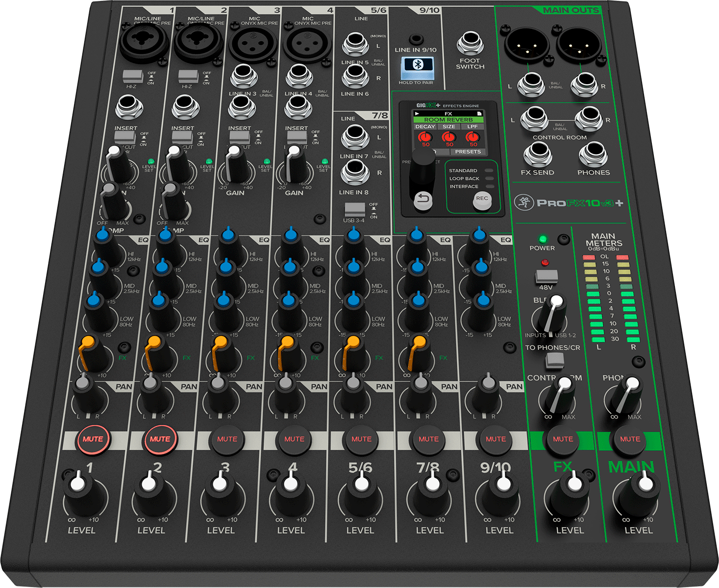Viewport: 719px width, 588px height.
Task: Toggle the USB 3-4 switch
Action: pos(354,209)
